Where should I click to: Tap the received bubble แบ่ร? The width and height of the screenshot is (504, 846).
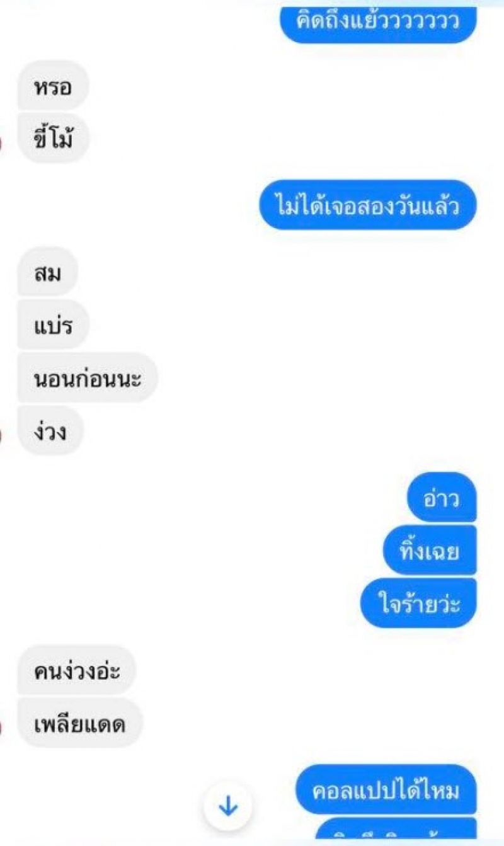[53, 325]
